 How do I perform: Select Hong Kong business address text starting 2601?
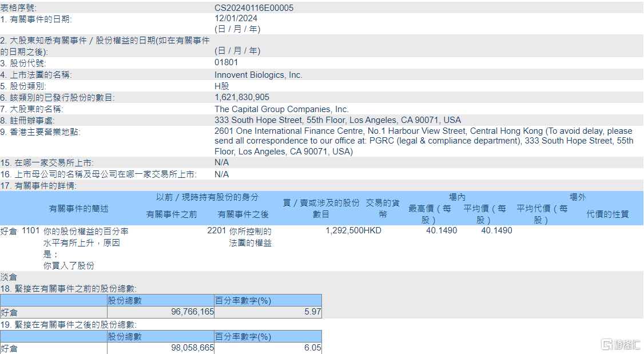pyautogui.click(x=424, y=141)
